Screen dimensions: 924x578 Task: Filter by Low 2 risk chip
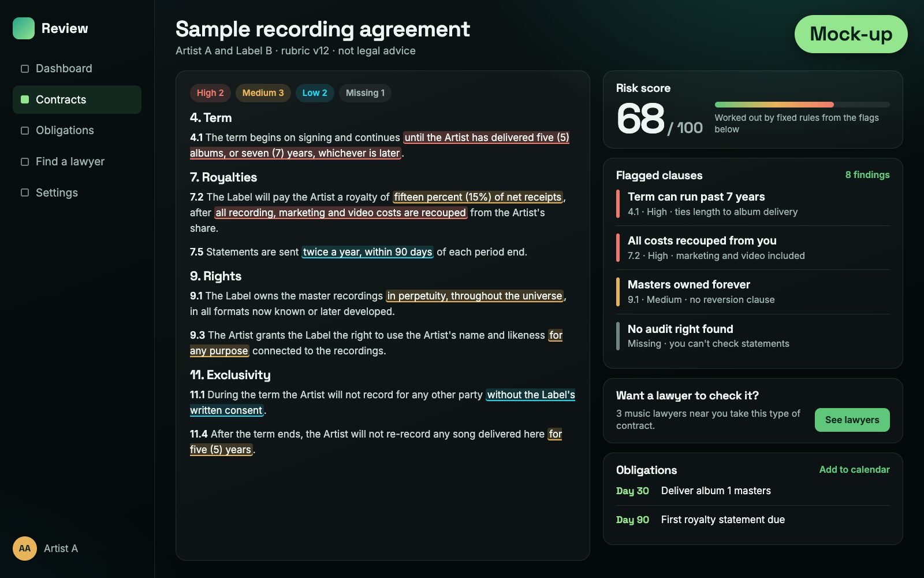[315, 93]
